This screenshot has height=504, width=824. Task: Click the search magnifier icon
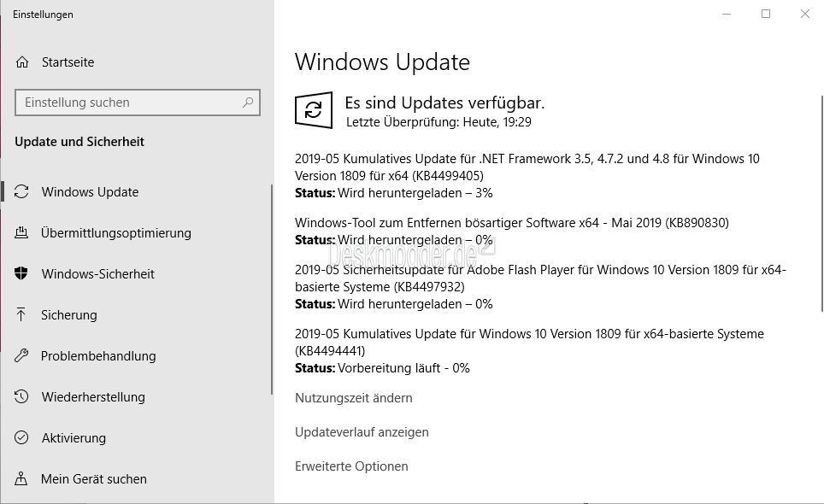click(248, 102)
